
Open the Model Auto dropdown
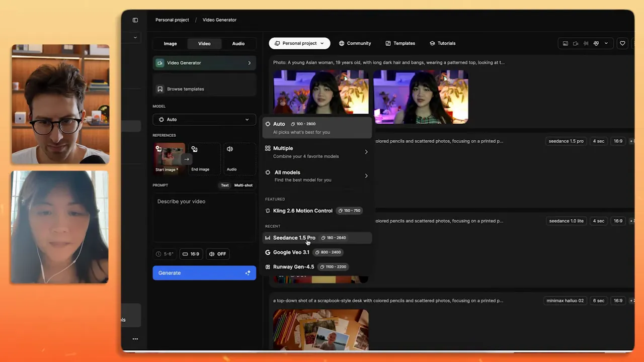coord(204,120)
